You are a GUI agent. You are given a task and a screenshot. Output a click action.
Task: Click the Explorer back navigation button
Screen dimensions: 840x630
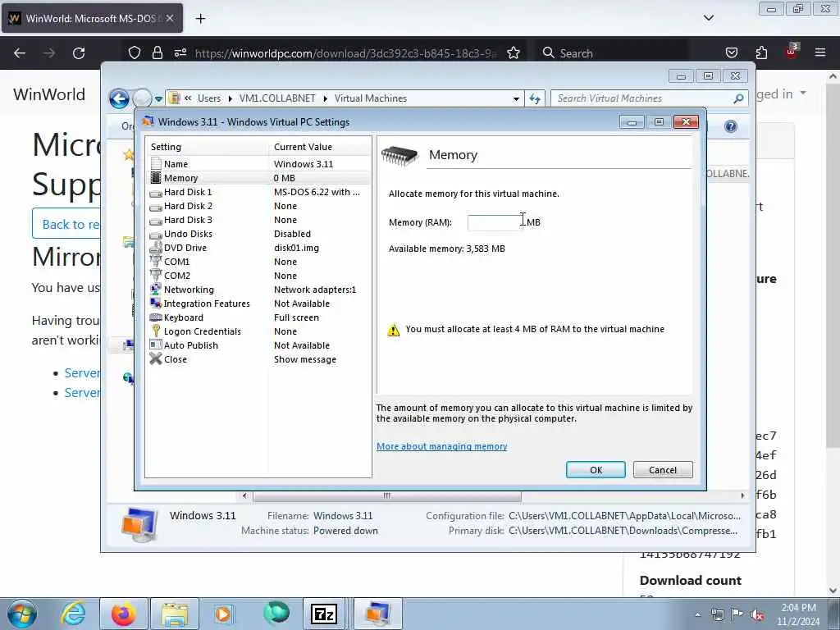[x=119, y=98]
